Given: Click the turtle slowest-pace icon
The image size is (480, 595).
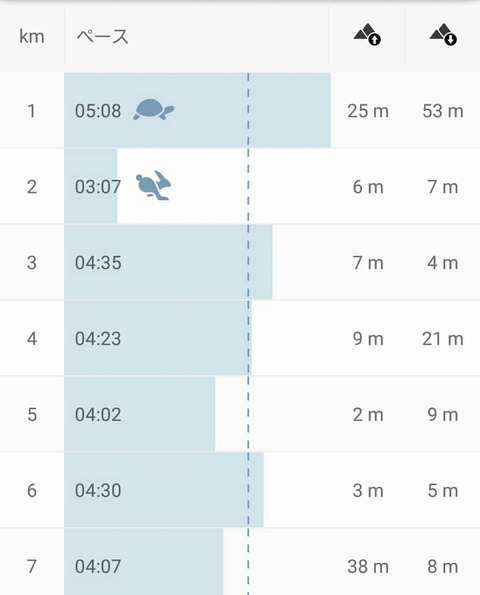Looking at the screenshot, I should coord(154,110).
